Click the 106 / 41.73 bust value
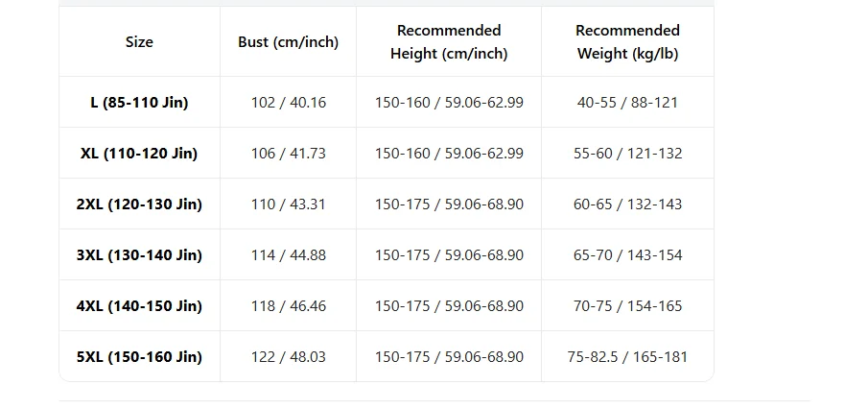This screenshot has width=868, height=409. (x=289, y=154)
